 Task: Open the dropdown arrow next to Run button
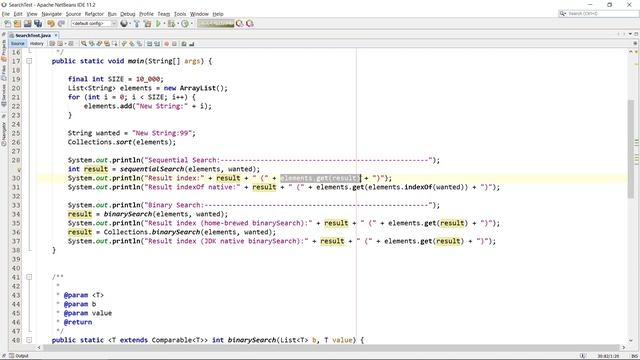tap(164, 24)
